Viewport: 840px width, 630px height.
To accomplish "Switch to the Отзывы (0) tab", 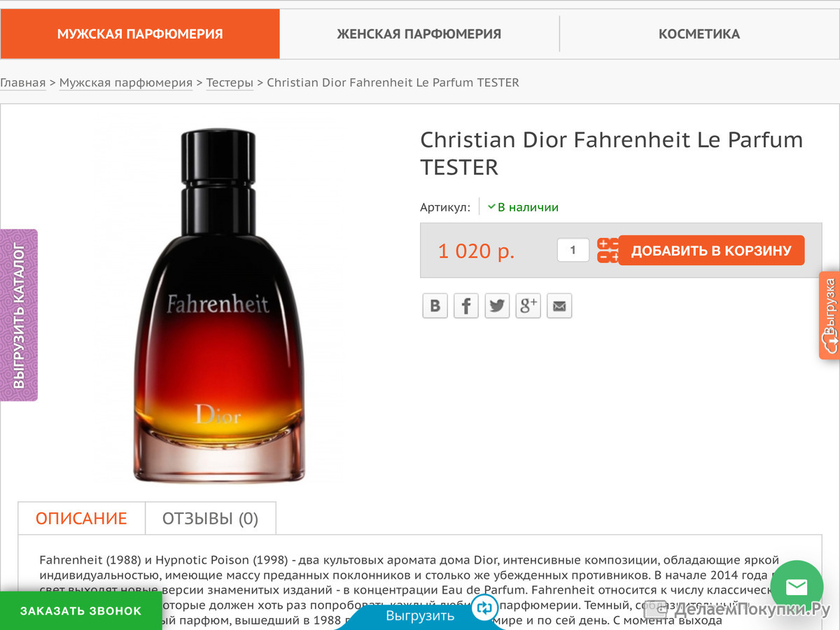I will [x=211, y=519].
